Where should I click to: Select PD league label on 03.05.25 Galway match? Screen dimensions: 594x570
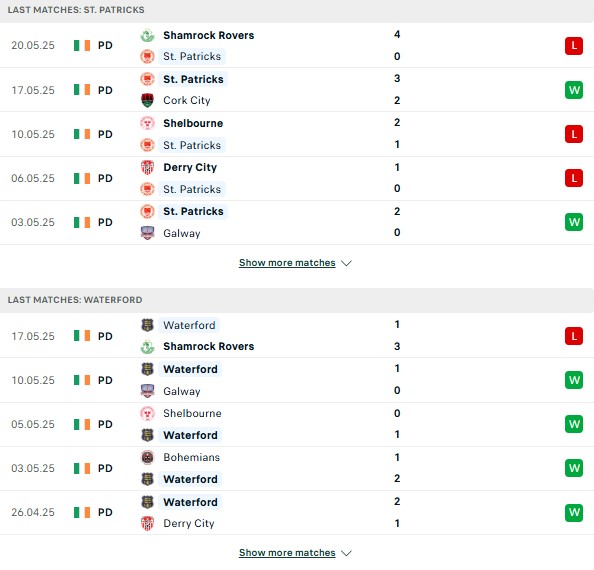tap(105, 222)
